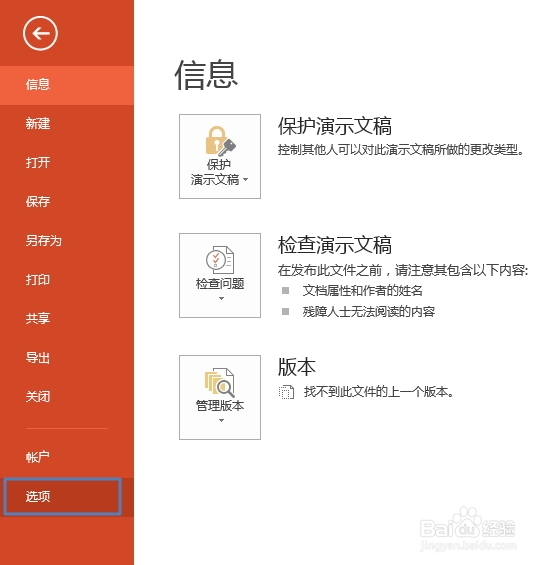Click the Manage Versions magnifier icon

(x=220, y=382)
